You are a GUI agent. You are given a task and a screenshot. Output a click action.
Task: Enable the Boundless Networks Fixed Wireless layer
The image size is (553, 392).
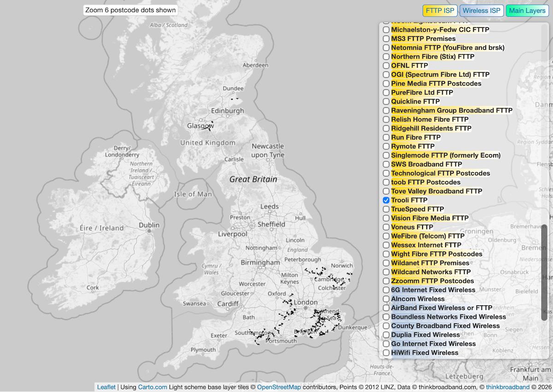(x=386, y=316)
